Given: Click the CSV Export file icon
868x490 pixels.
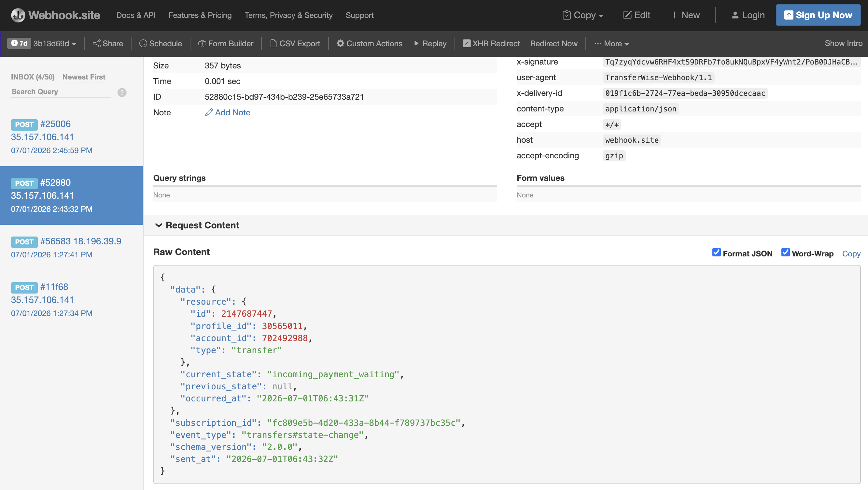Looking at the screenshot, I should pyautogui.click(x=273, y=44).
